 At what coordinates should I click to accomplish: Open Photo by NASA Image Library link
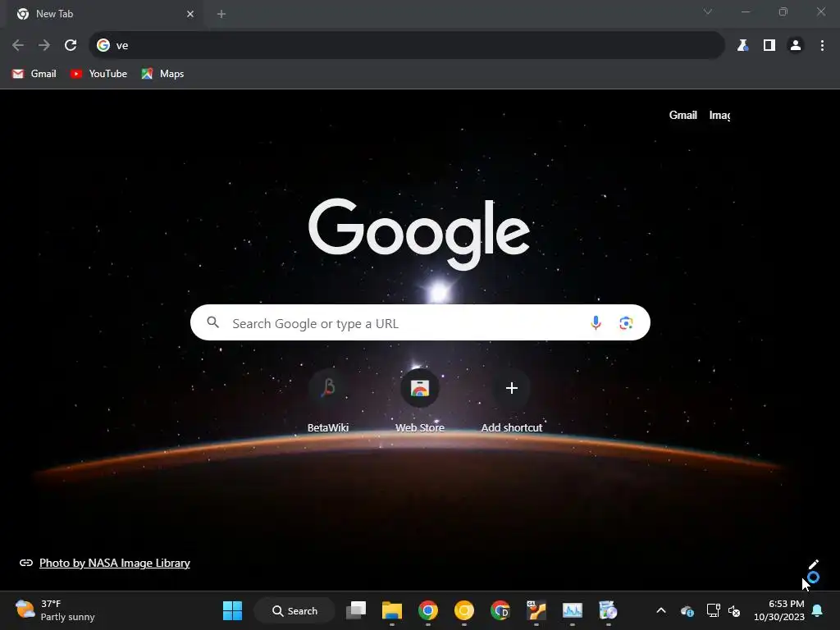(x=115, y=563)
